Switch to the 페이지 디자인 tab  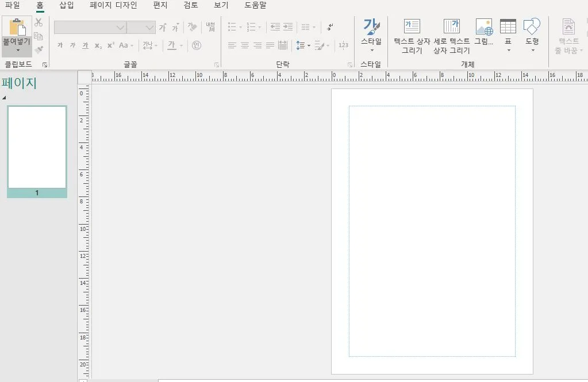pyautogui.click(x=113, y=5)
